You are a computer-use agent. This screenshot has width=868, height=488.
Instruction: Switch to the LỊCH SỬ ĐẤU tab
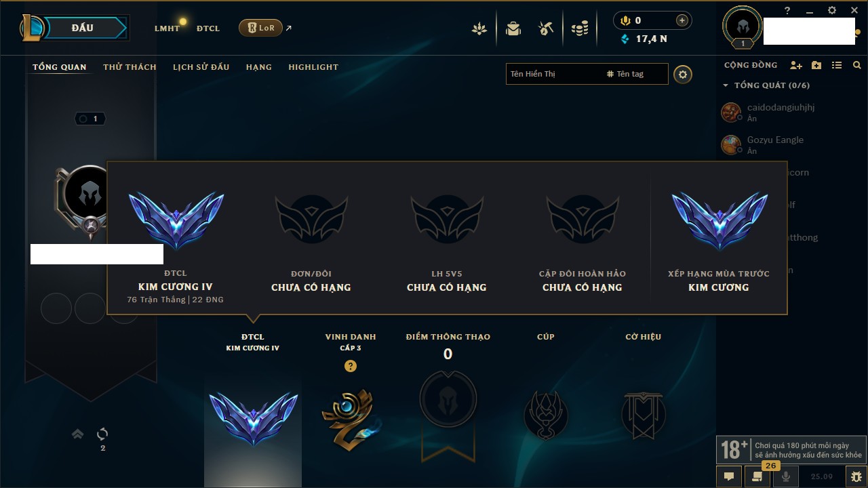[x=201, y=67]
